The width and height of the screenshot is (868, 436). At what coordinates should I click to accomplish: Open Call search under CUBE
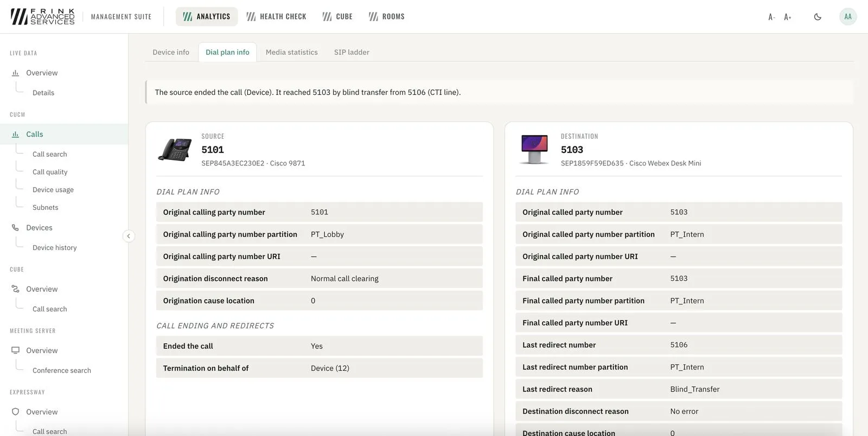pos(50,309)
